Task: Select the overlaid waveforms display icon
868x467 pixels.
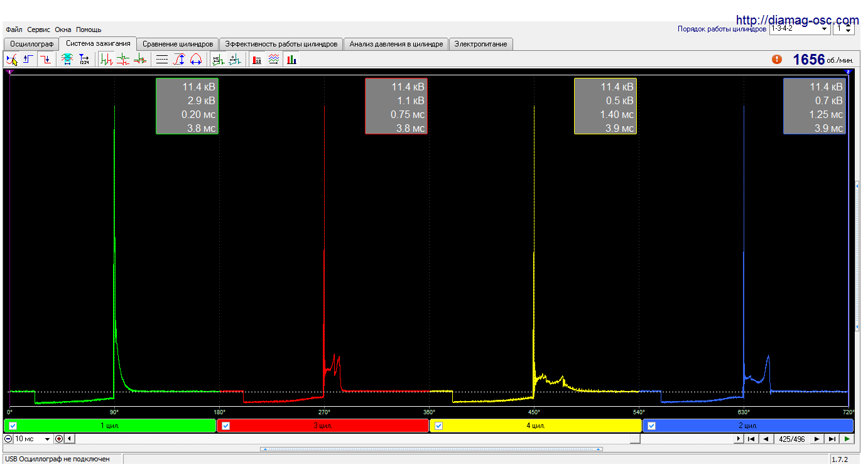Action: click(140, 60)
